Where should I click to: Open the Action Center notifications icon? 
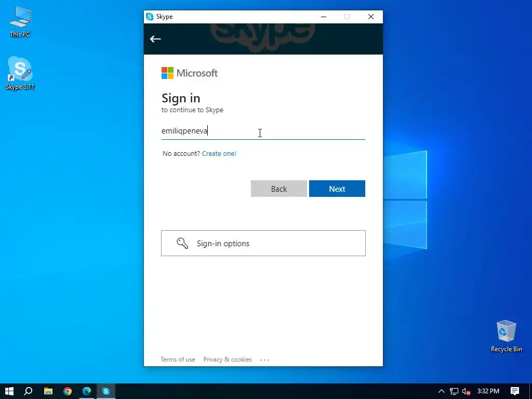coord(515,391)
